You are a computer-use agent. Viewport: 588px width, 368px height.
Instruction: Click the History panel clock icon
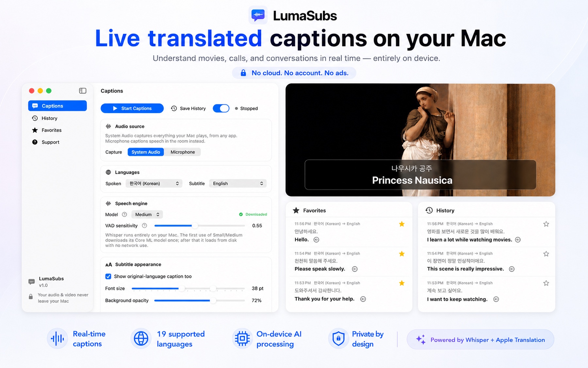click(429, 210)
